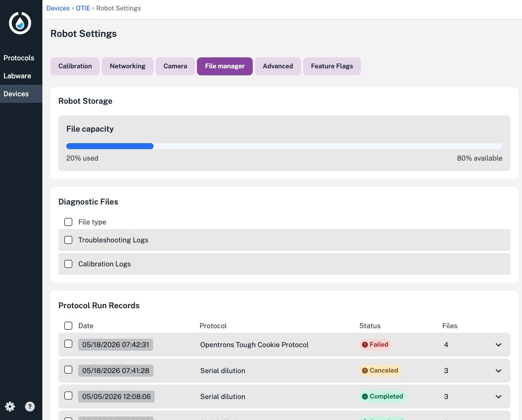Click the Robot Settings breadcrumb text

click(119, 8)
